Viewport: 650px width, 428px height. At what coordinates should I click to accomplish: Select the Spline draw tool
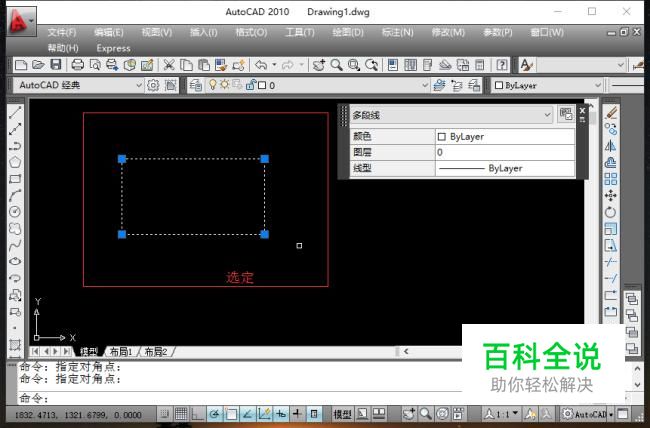[15, 245]
